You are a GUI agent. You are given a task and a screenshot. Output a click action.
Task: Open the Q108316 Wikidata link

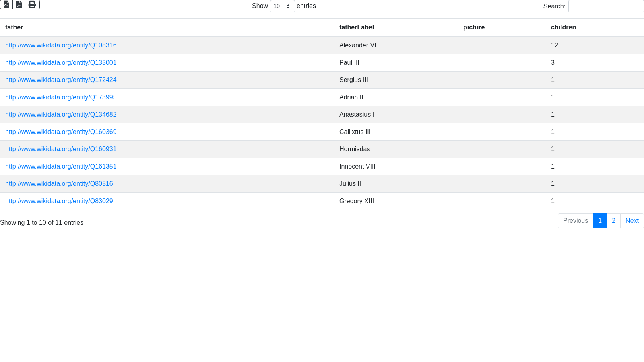[x=61, y=45]
